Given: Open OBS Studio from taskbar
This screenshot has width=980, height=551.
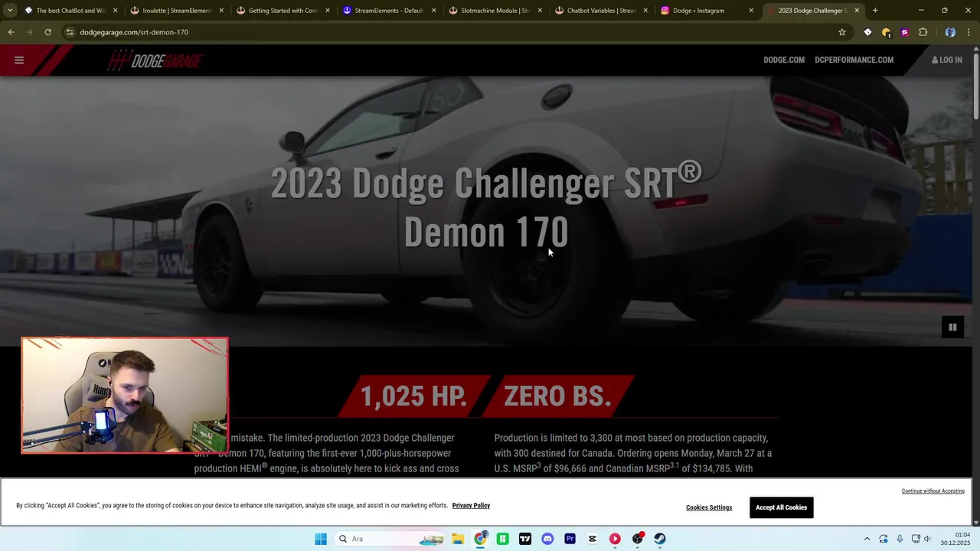Looking at the screenshot, I should pyautogui.click(x=638, y=539).
